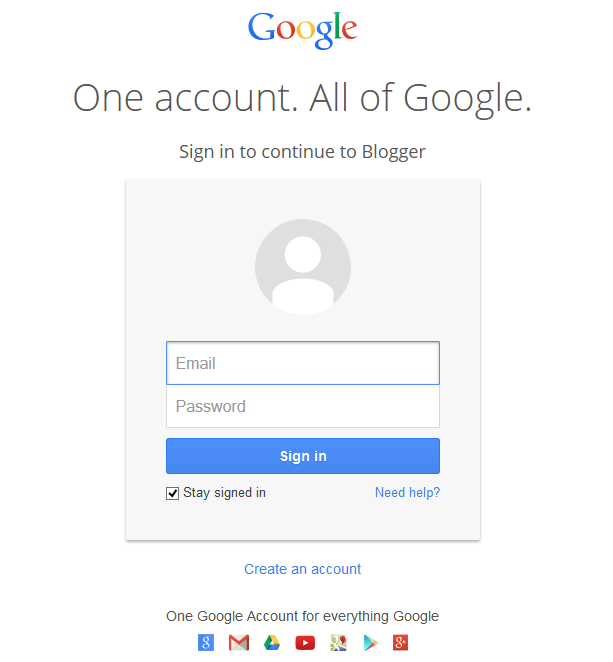Image resolution: width=613 pixels, height=662 pixels.
Task: Click 'One Google Account for everything Google' text
Action: (302, 616)
